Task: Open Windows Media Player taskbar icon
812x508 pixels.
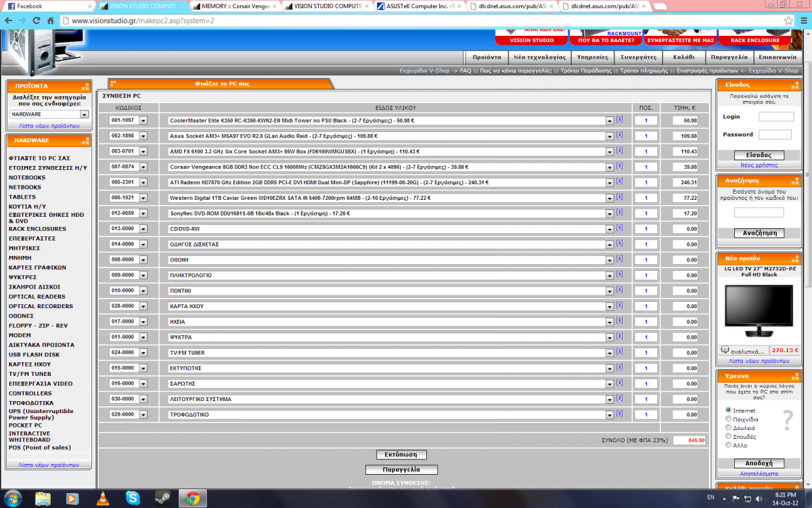Action: (72, 499)
